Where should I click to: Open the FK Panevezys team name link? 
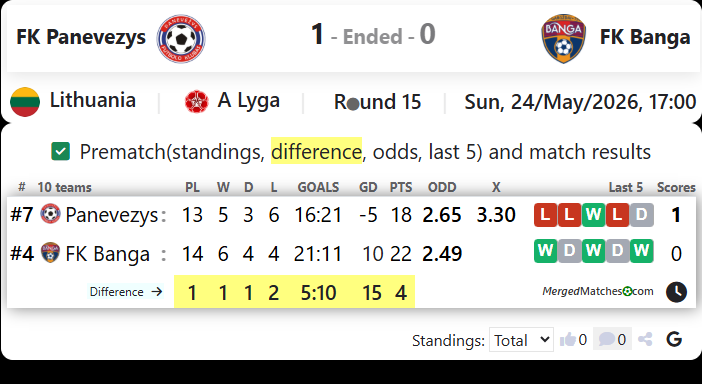coord(81,37)
